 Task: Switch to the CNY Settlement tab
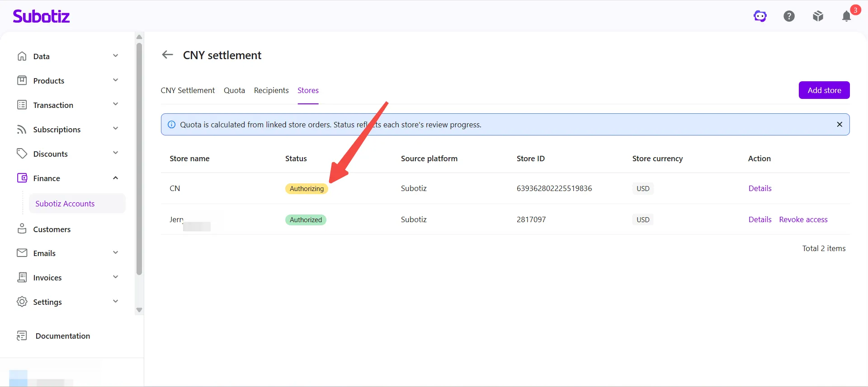tap(188, 90)
